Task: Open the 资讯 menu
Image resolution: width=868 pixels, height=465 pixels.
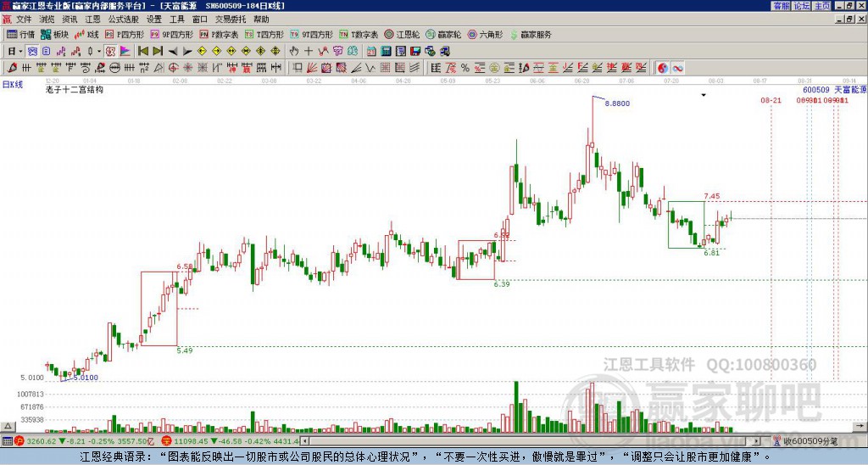Action: (x=70, y=20)
